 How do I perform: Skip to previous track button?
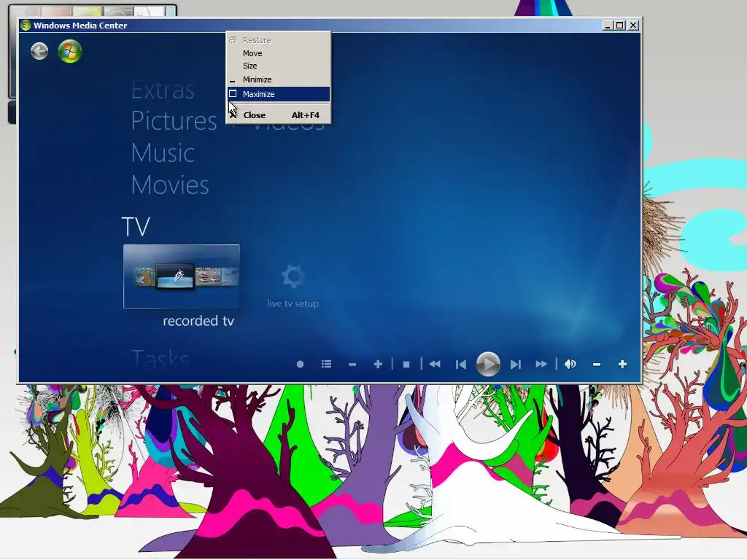coord(461,365)
